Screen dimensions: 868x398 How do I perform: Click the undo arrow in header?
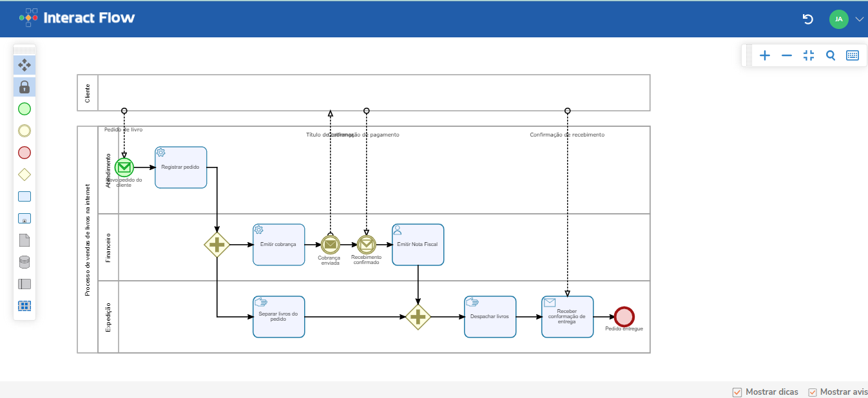(807, 19)
